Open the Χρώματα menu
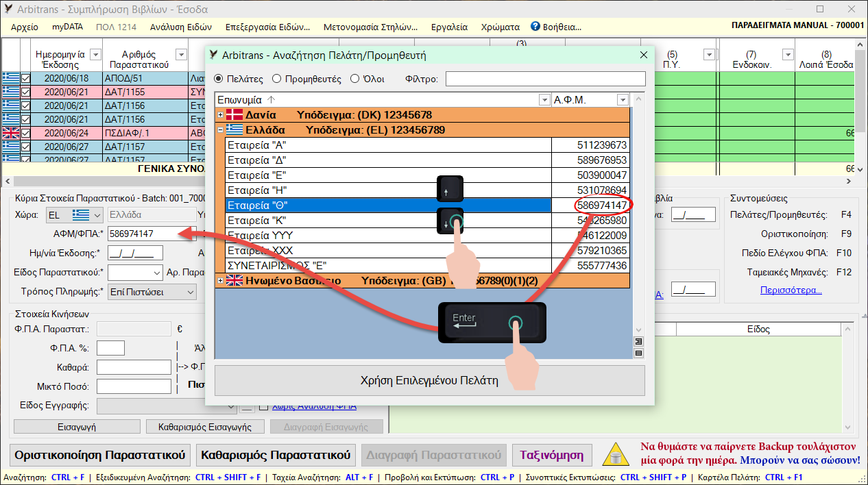Viewport: 868px width, 485px height. click(x=501, y=27)
